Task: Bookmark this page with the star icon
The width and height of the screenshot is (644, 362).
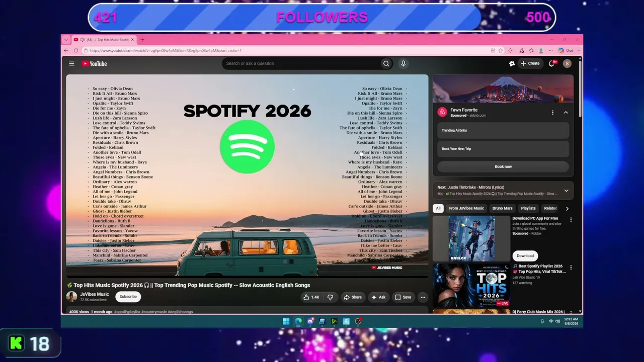Action: click(501, 50)
